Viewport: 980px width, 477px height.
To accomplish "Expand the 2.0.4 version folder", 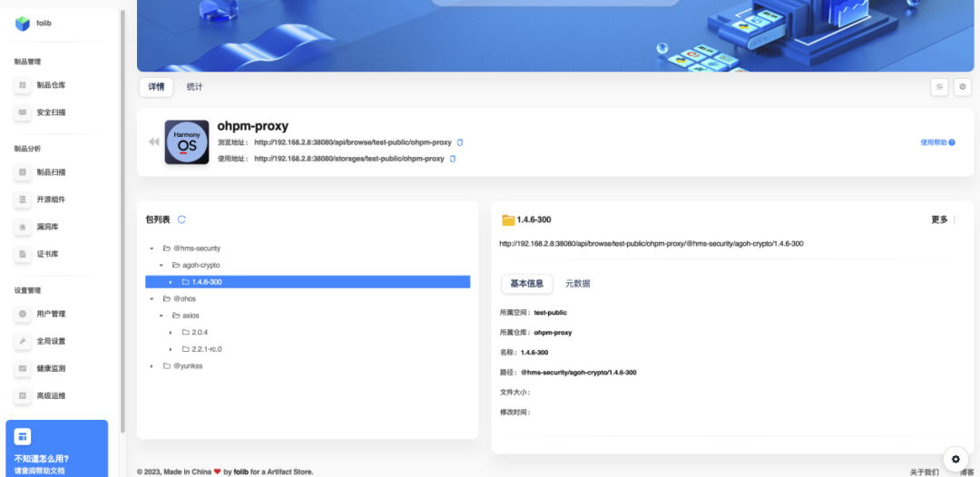I will (171, 333).
